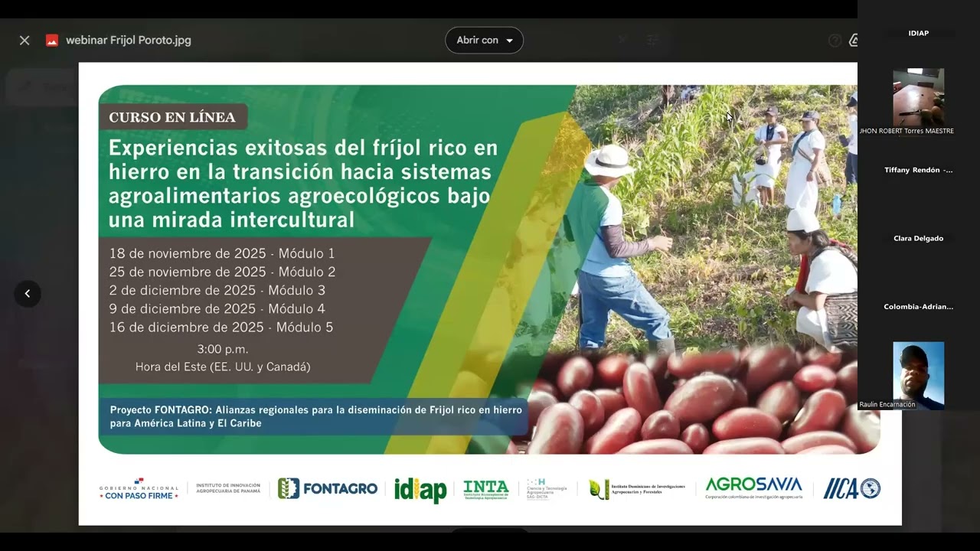Click '25 de noviembre de 2025 · Módulo 2'

coord(222,272)
